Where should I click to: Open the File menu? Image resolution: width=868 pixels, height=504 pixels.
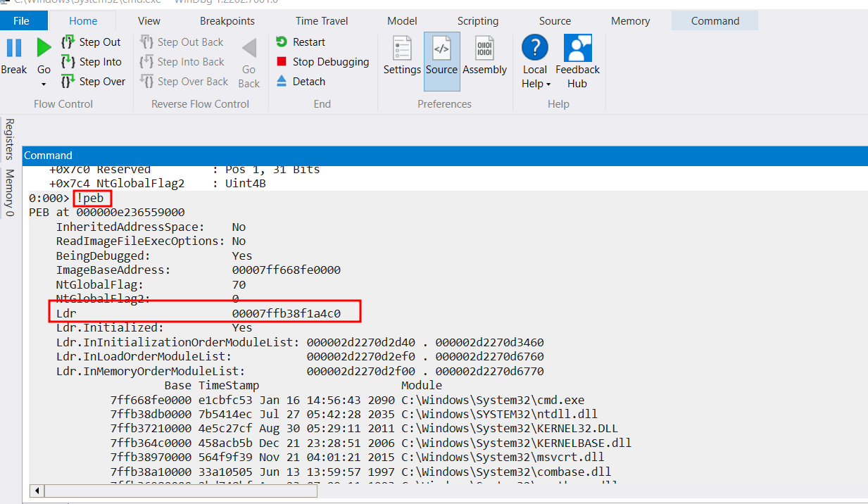(x=22, y=21)
